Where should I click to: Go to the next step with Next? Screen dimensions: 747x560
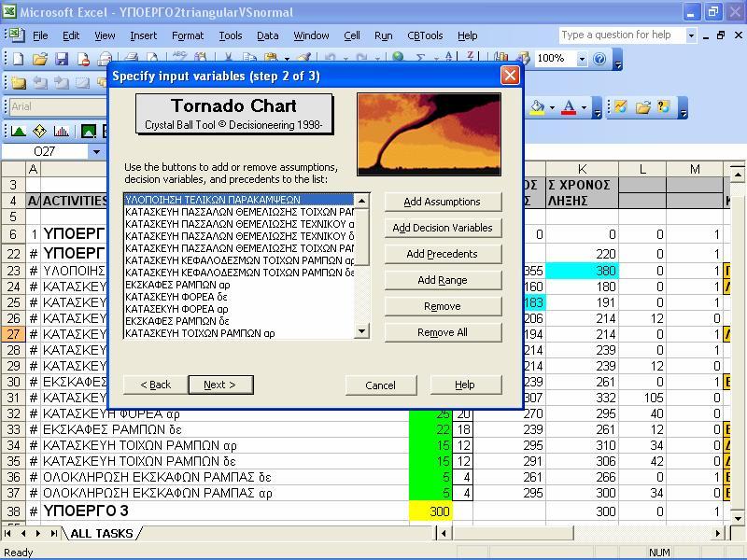click(x=220, y=385)
